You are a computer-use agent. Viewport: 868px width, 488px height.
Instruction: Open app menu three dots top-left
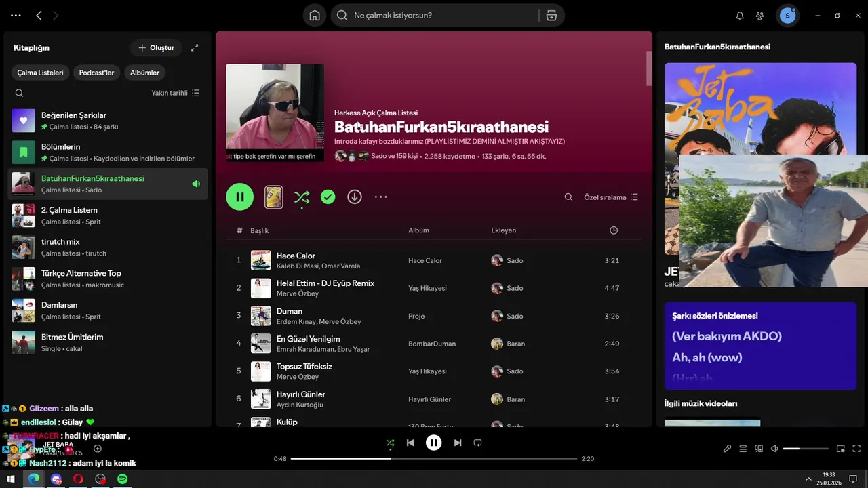(16, 15)
